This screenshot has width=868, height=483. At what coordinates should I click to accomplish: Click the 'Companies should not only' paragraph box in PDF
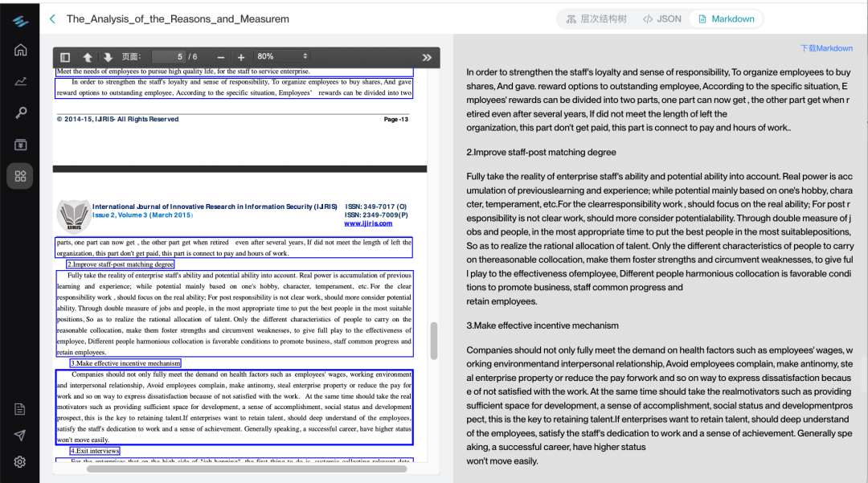pyautogui.click(x=234, y=407)
